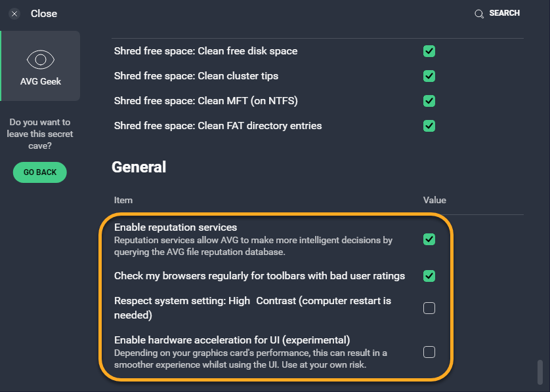Click the Value column header
550x392 pixels.
(434, 200)
